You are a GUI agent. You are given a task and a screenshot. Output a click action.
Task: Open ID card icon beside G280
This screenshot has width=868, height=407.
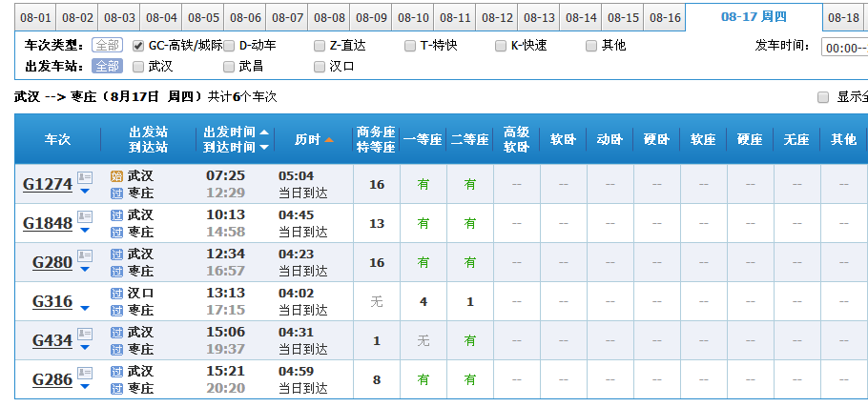point(85,256)
